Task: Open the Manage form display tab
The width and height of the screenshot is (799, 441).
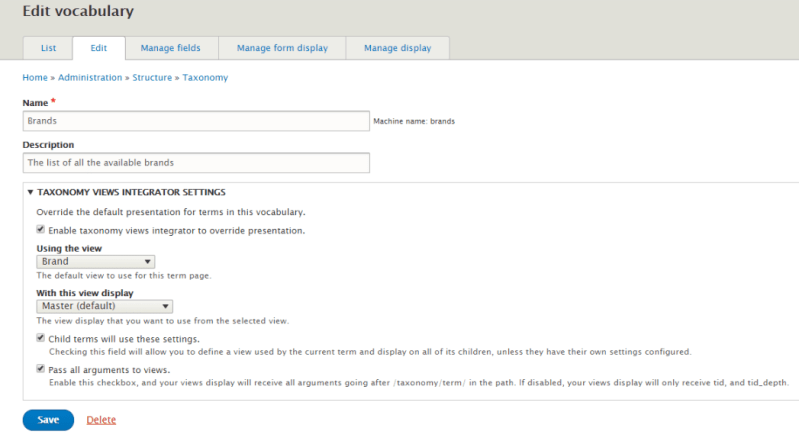Action: tap(282, 48)
